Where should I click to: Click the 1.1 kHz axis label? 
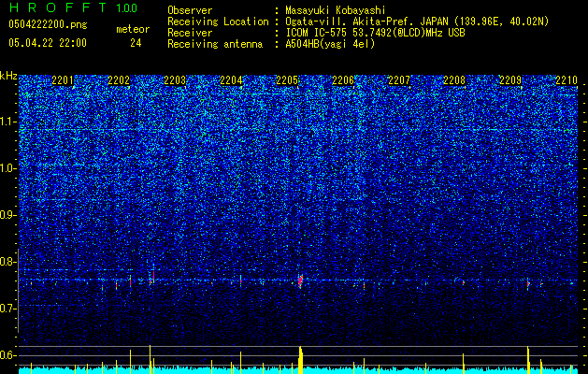[x=8, y=122]
